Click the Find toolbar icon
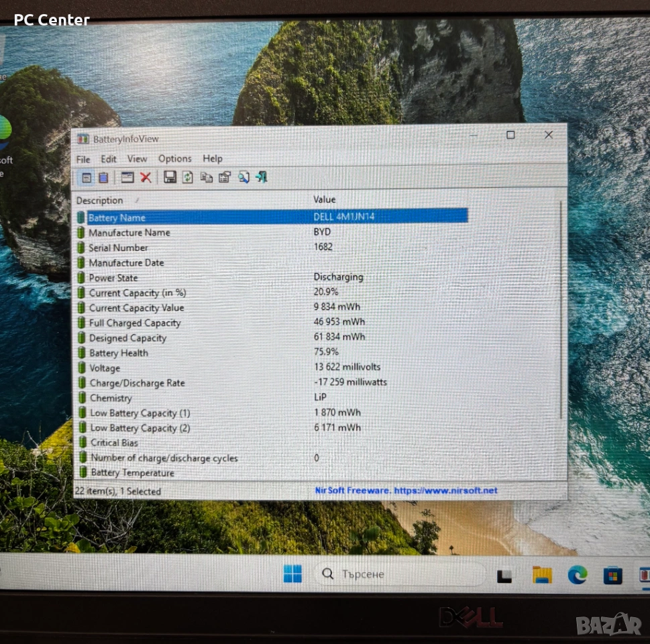 click(x=243, y=178)
